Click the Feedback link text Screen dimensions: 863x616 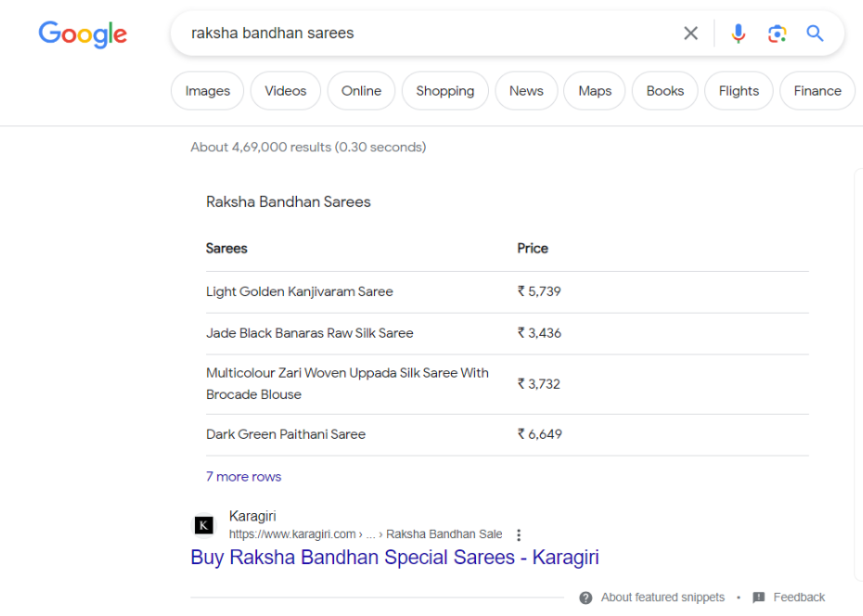(799, 597)
